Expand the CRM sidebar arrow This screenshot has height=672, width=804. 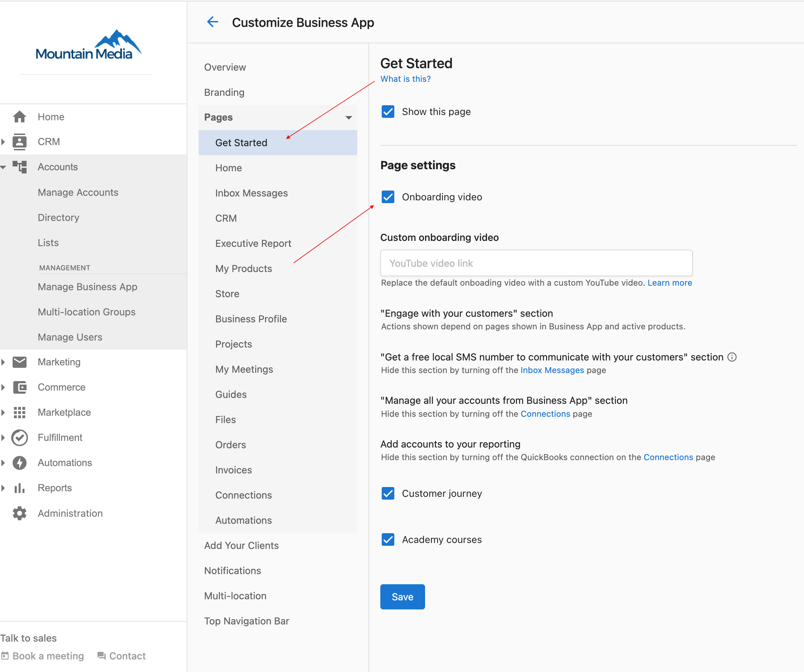click(3, 142)
